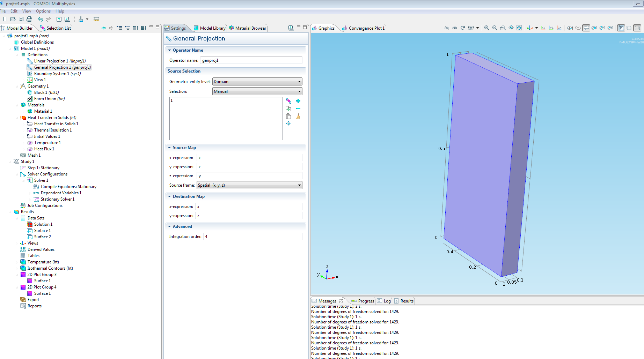Click the Zoom In magnifier icon
This screenshot has height=359, width=644.
pos(486,28)
